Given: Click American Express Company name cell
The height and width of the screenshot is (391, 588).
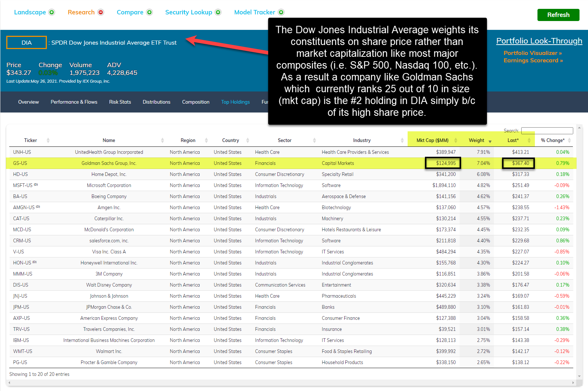Looking at the screenshot, I should (109, 318).
